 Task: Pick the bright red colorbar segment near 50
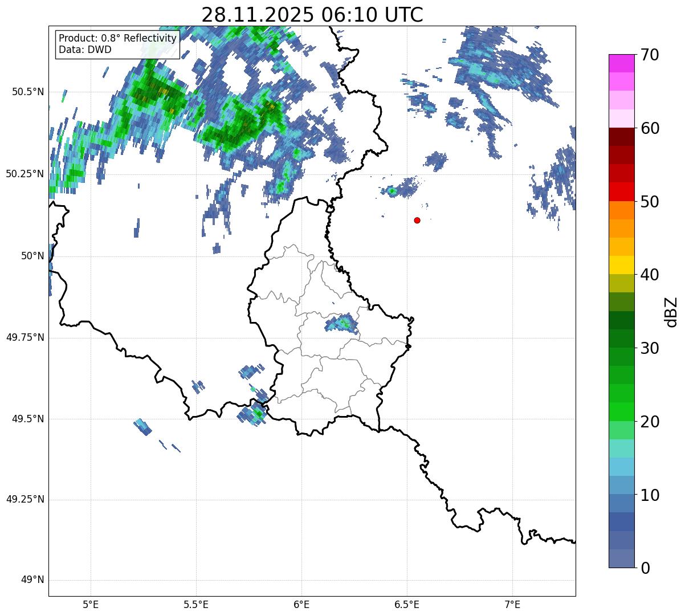(621, 191)
